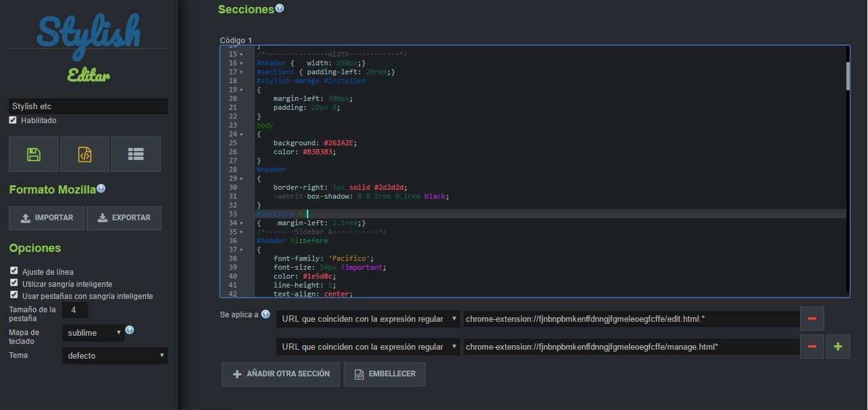Click the EXPORTAR button
The width and height of the screenshot is (868, 410).
123,218
